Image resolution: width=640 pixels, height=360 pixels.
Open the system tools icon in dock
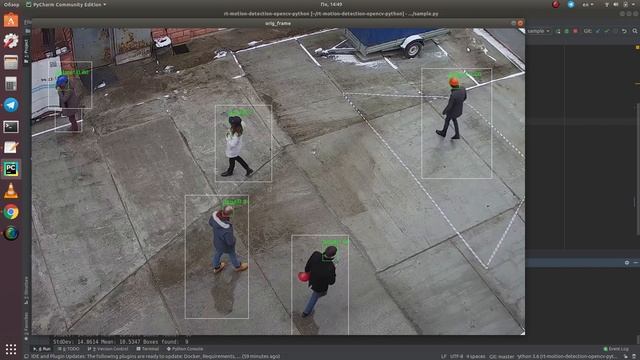(11, 41)
